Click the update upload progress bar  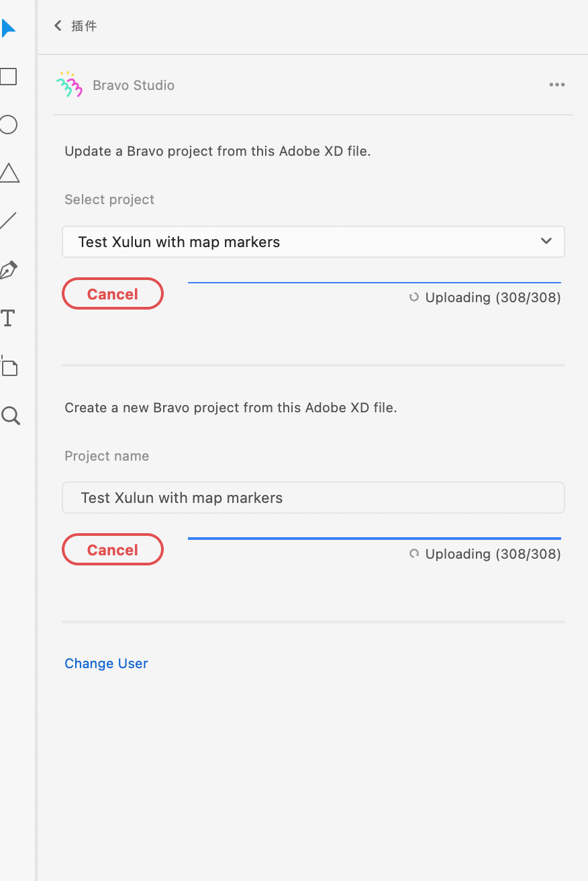point(375,283)
